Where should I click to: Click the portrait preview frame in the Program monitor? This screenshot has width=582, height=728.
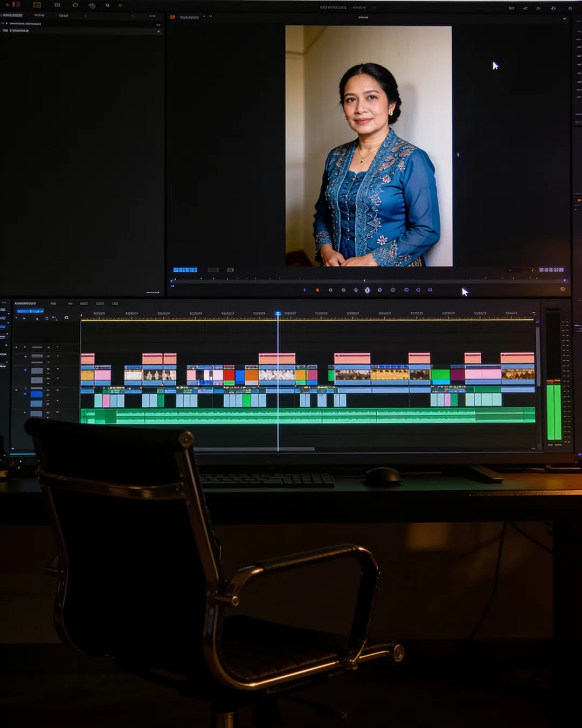[x=369, y=146]
